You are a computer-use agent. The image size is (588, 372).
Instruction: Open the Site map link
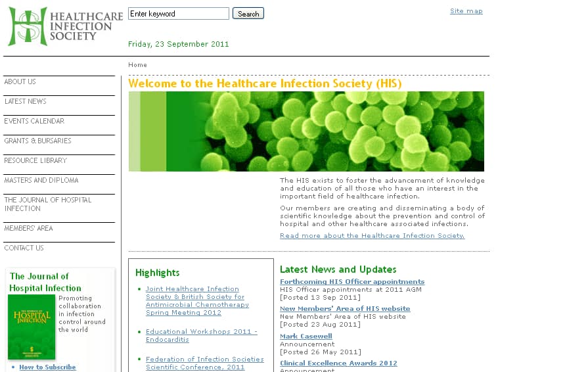pos(466,11)
